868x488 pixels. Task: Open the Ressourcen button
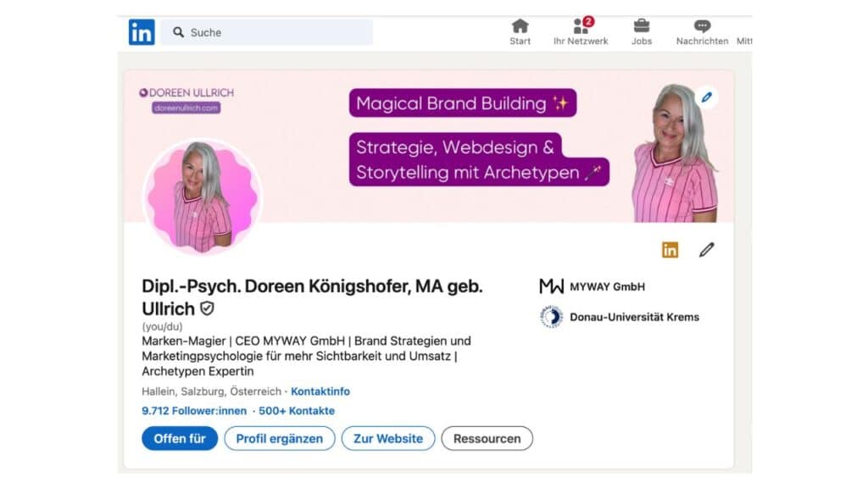click(x=487, y=438)
